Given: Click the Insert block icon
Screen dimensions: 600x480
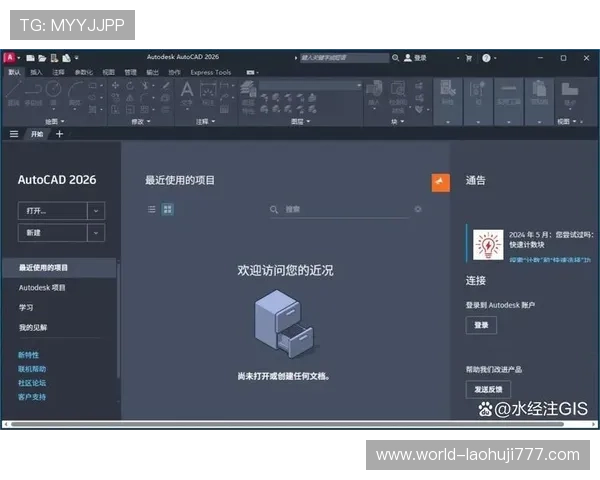Looking at the screenshot, I should pos(374,89).
